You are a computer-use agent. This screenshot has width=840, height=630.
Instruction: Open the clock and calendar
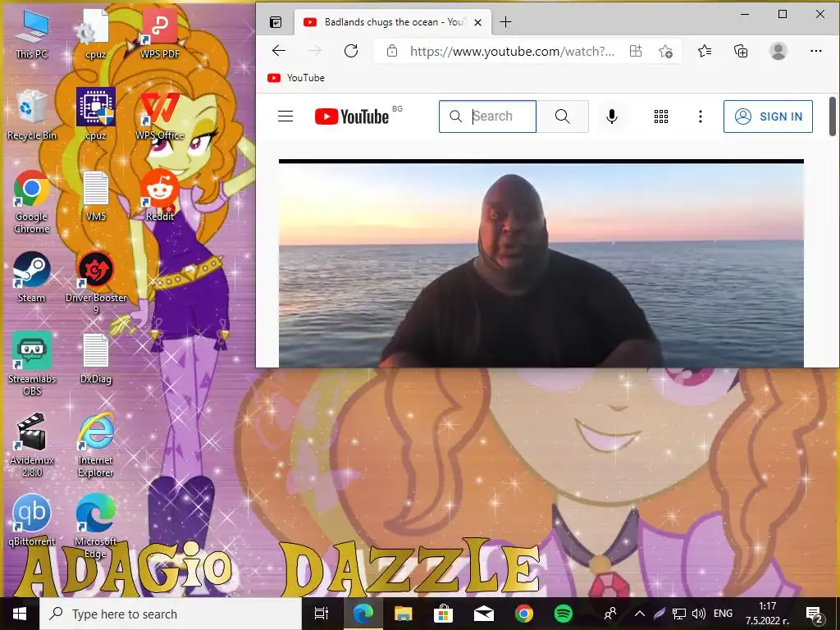(x=768, y=614)
